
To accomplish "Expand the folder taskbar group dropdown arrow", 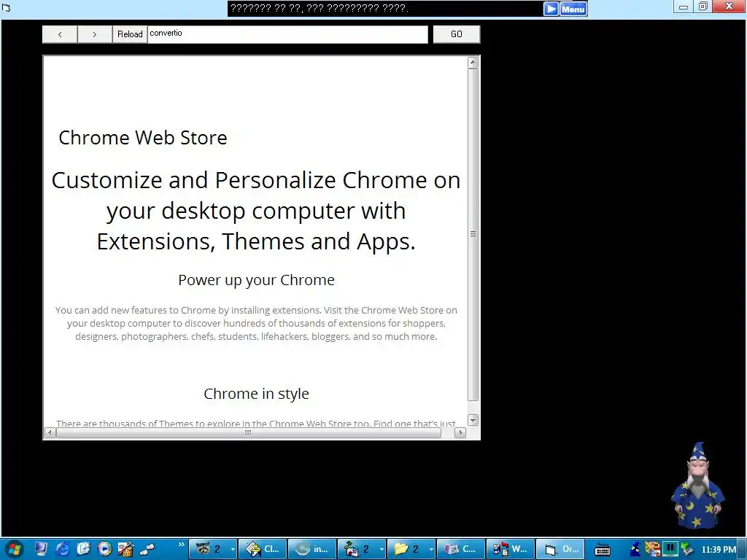I will pyautogui.click(x=431, y=549).
